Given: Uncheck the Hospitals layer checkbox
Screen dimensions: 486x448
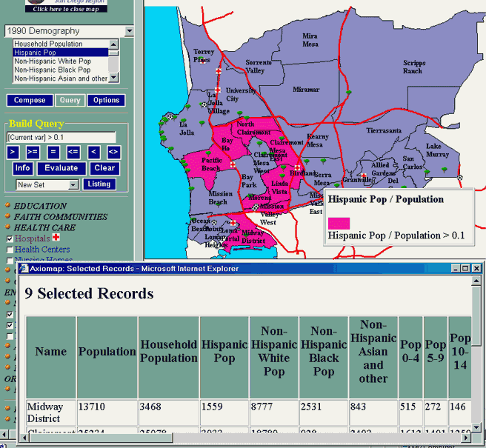Looking at the screenshot, I should (10, 239).
